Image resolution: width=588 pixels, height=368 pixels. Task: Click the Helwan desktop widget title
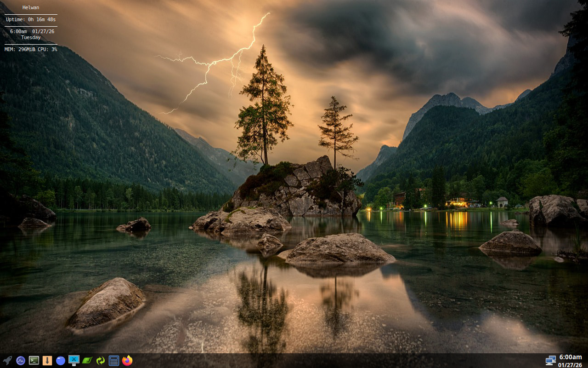click(x=31, y=7)
